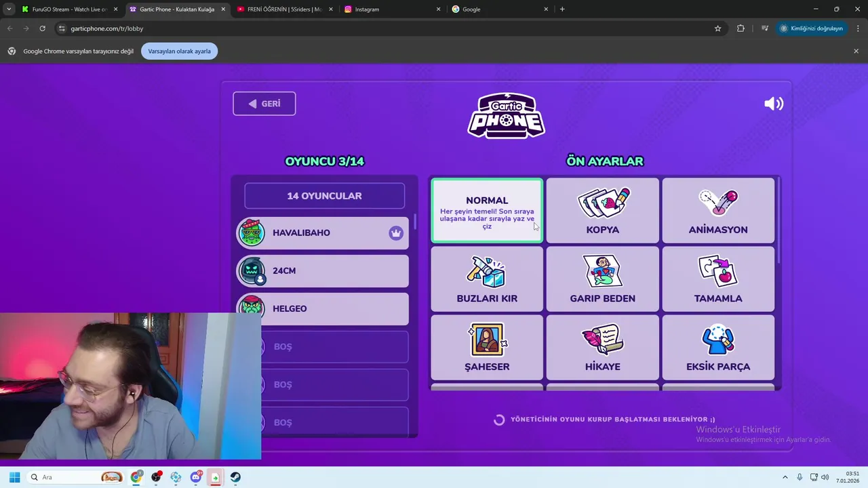
Task: Open a new browser tab
Action: 562,9
